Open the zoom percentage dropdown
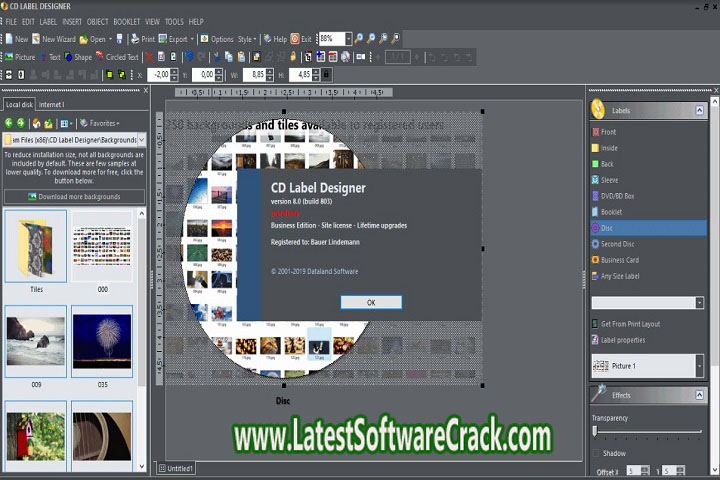The image size is (720, 480). pos(349,39)
